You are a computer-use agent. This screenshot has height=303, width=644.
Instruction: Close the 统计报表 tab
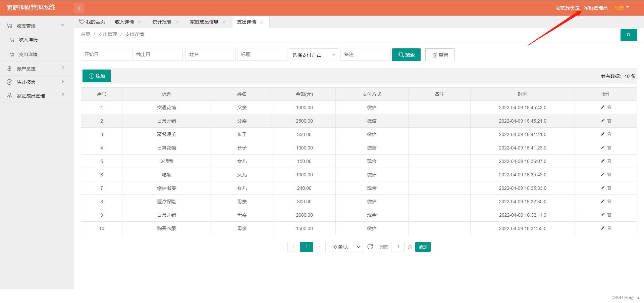click(177, 22)
